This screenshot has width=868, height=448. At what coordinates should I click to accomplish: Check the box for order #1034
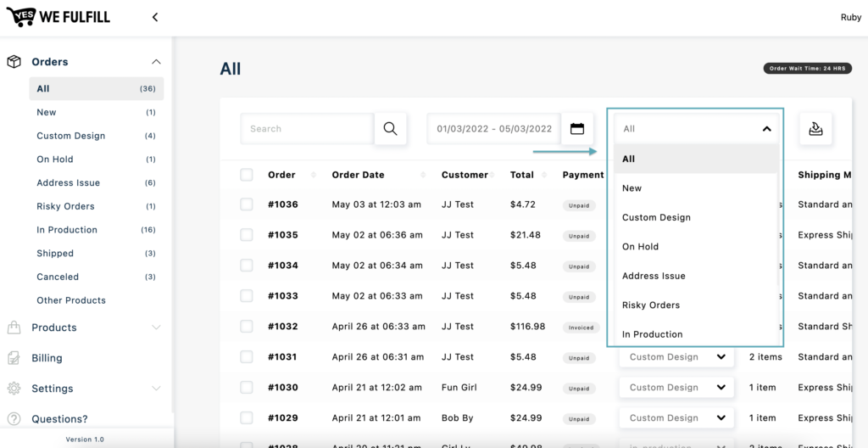click(247, 266)
